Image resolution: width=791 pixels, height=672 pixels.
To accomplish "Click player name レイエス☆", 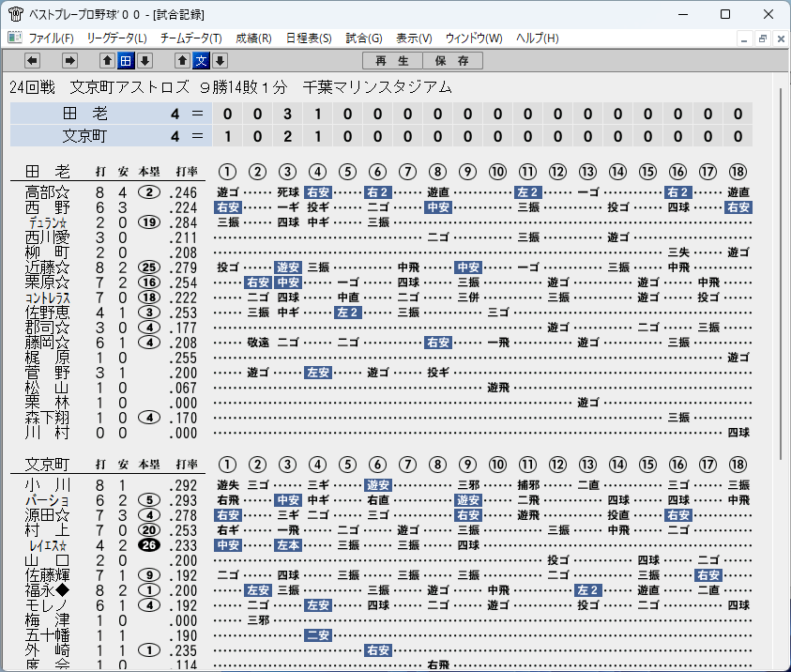I will pyautogui.click(x=48, y=545).
